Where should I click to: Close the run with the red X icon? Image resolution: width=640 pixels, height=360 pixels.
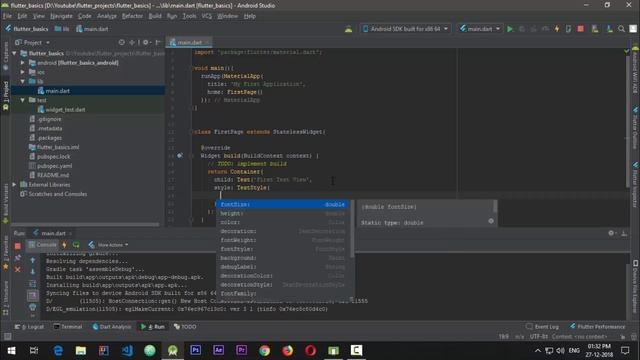coord(18,269)
